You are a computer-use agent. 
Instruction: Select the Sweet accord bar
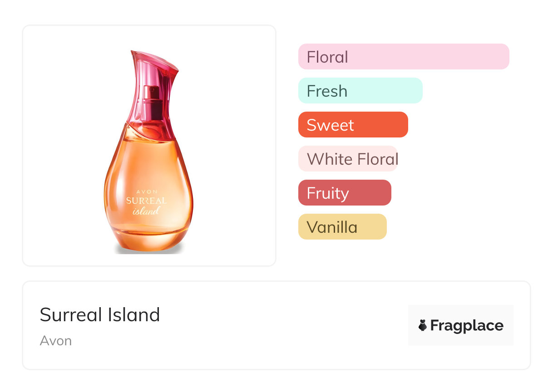(x=353, y=125)
